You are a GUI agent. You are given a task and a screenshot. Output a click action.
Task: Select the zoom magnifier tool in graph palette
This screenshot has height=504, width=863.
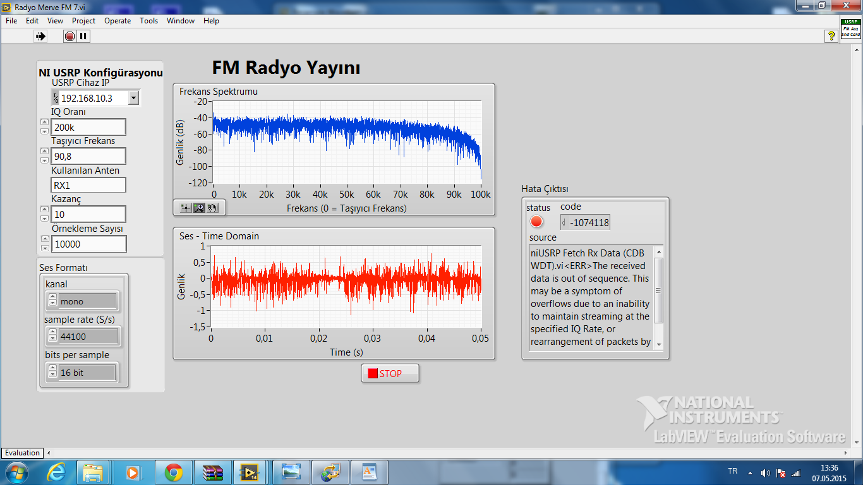coord(199,207)
